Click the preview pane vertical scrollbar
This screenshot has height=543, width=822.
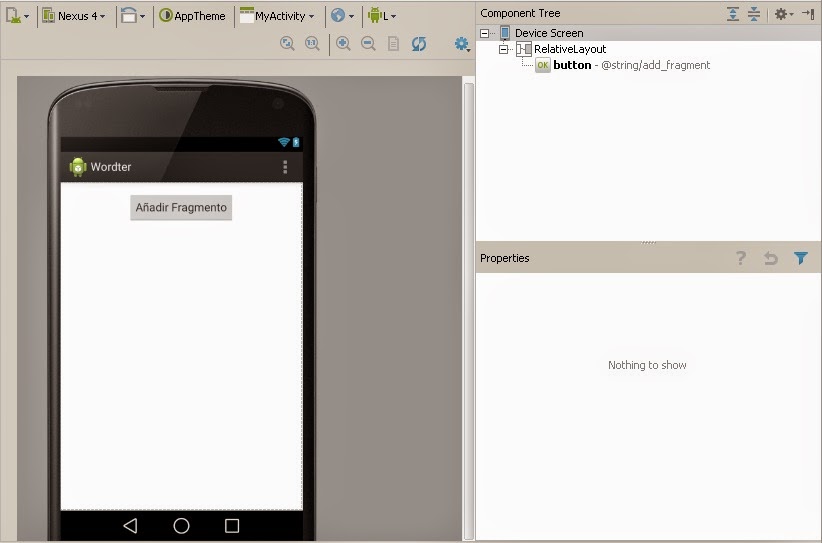pos(469,309)
